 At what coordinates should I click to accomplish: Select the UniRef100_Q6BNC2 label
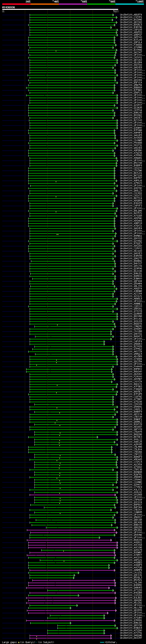pos(131,422)
